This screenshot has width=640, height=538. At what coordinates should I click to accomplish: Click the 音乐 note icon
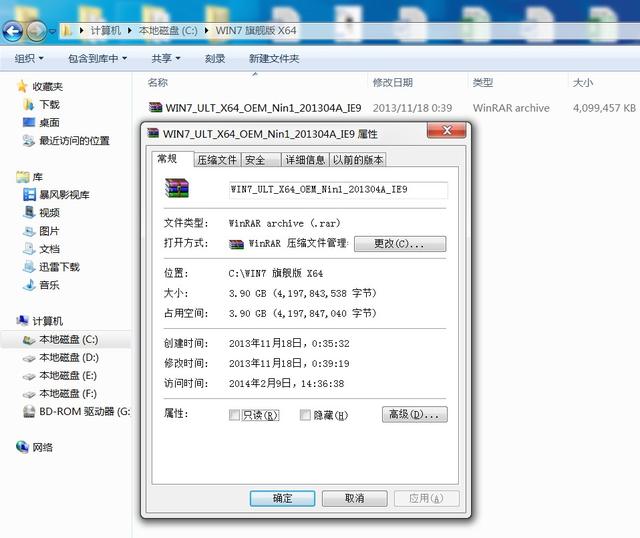click(29, 285)
